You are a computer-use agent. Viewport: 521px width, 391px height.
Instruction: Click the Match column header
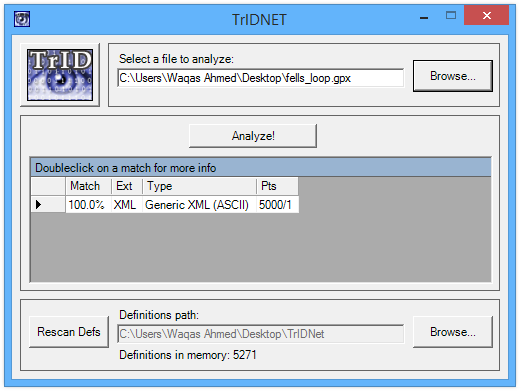click(x=88, y=186)
